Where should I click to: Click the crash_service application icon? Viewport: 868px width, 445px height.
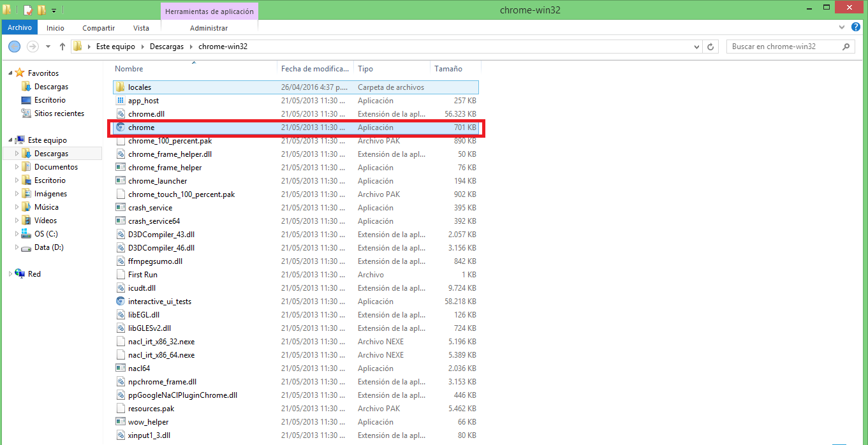[121, 208]
